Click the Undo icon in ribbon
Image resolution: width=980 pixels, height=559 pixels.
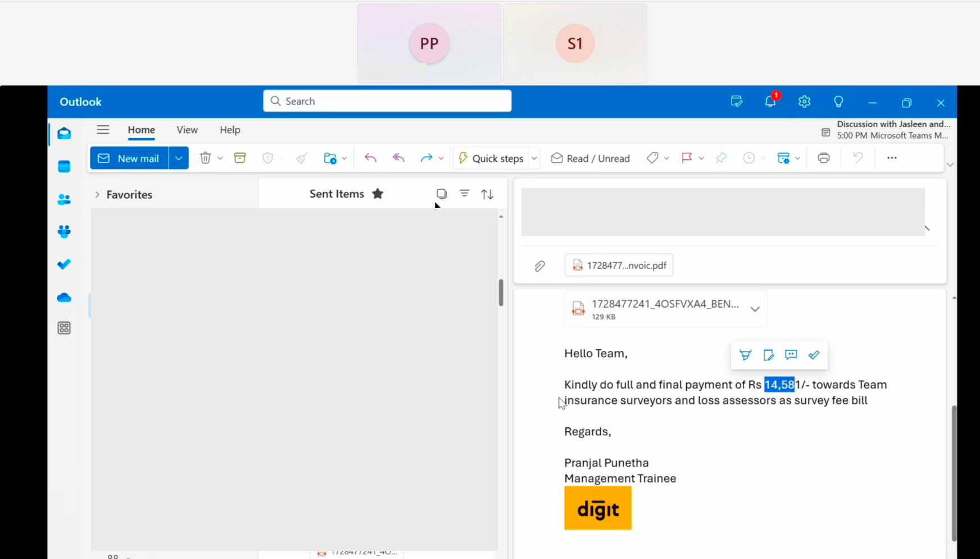click(857, 158)
